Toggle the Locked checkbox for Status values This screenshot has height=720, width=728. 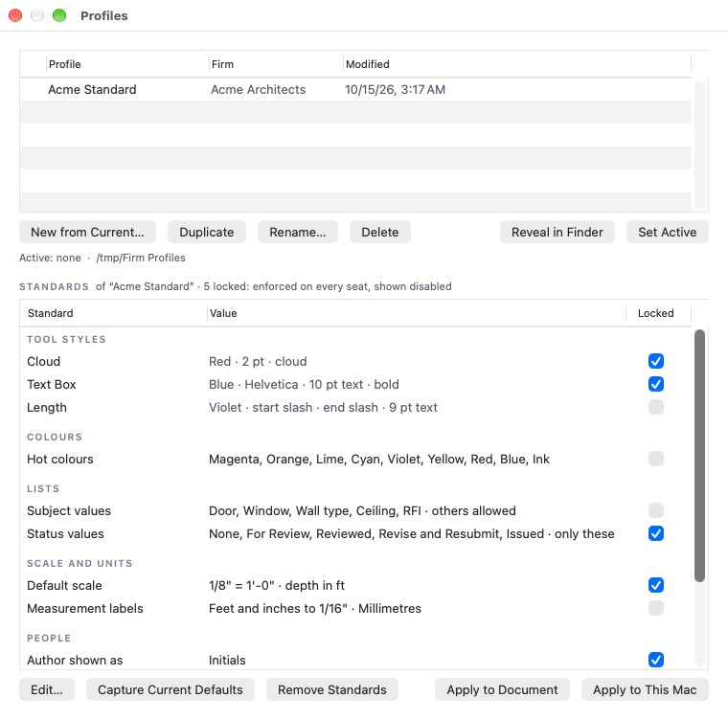pyautogui.click(x=655, y=533)
